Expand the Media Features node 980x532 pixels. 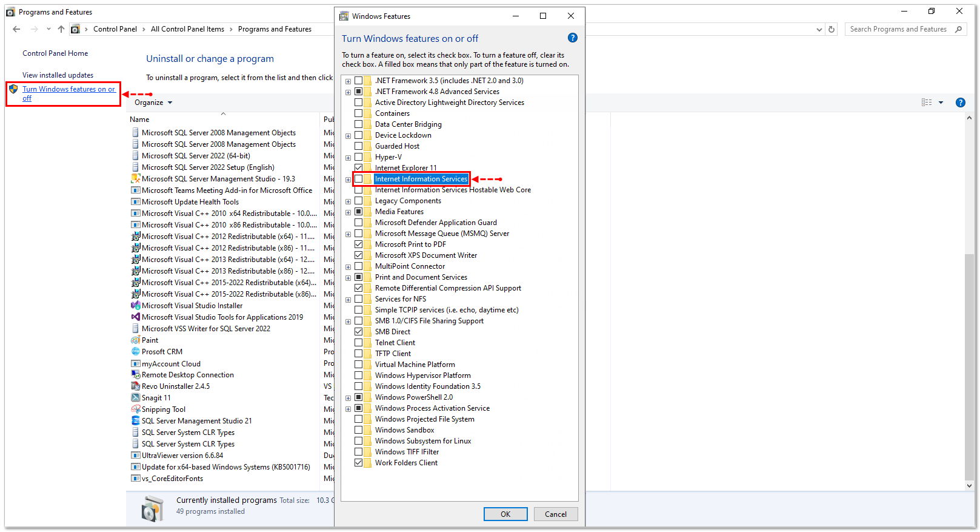348,212
